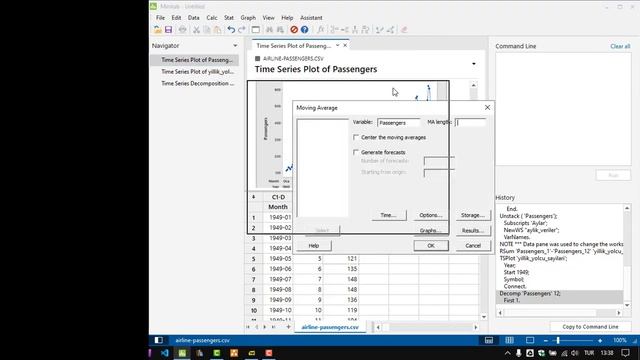Click the Redo arrow icon
The width and height of the screenshot is (640, 360).
[x=242, y=30]
